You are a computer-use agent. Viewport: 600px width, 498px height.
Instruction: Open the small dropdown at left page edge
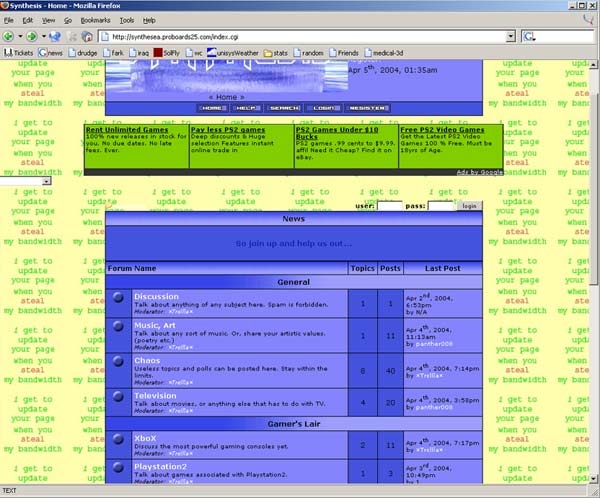46,182
